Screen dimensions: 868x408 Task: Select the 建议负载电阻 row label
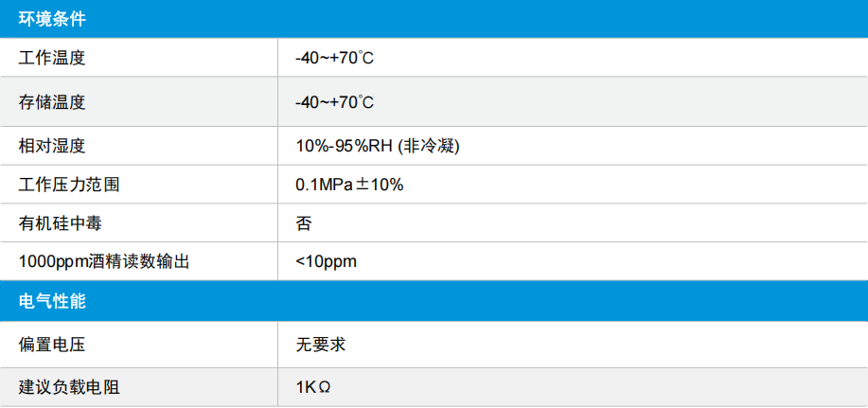(69, 387)
